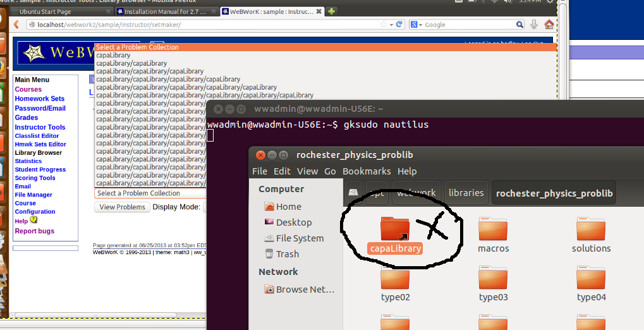The image size is (644, 330).
Task: Select the type02 folder
Action: pyautogui.click(x=395, y=284)
